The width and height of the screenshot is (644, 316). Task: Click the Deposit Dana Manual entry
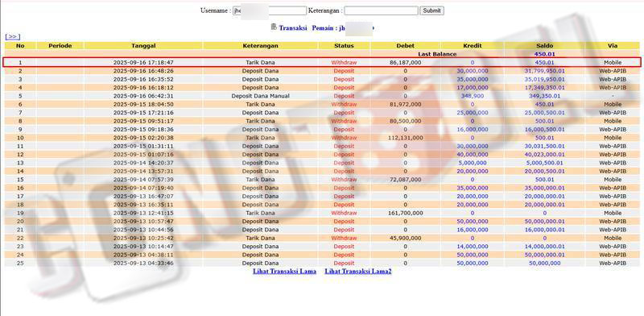[x=260, y=96]
